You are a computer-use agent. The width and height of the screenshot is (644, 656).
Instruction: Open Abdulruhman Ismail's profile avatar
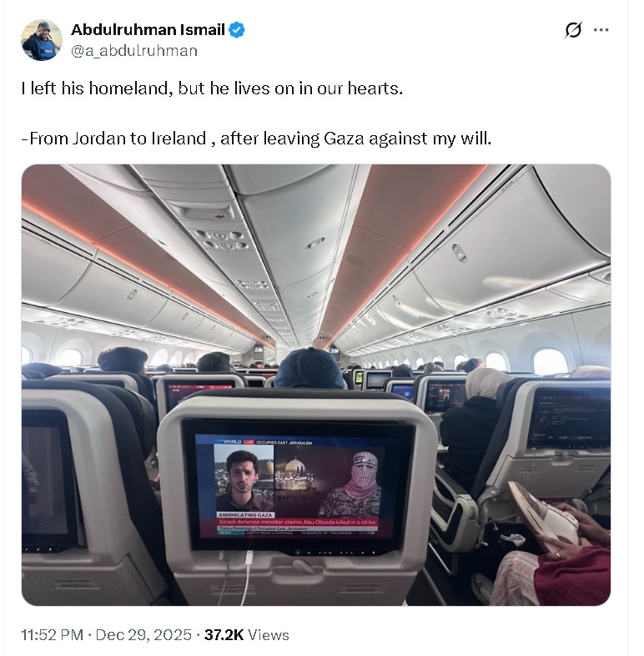(42, 40)
